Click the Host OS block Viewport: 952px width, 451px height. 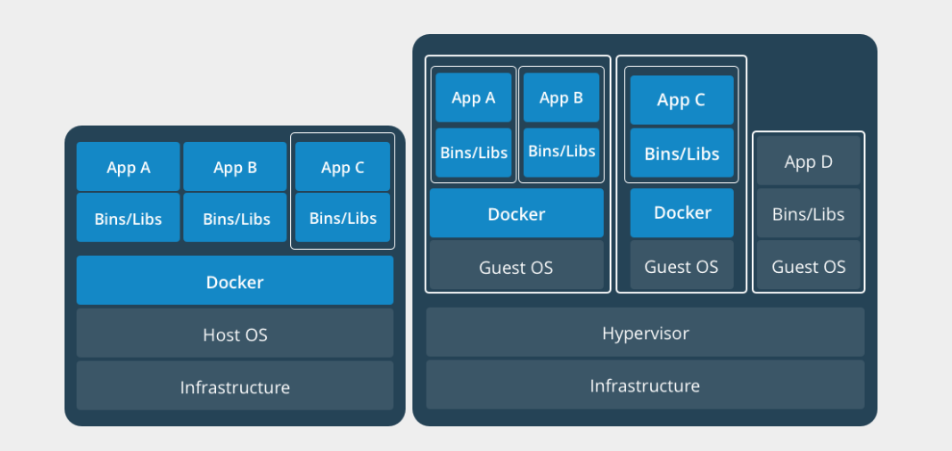pyautogui.click(x=235, y=333)
